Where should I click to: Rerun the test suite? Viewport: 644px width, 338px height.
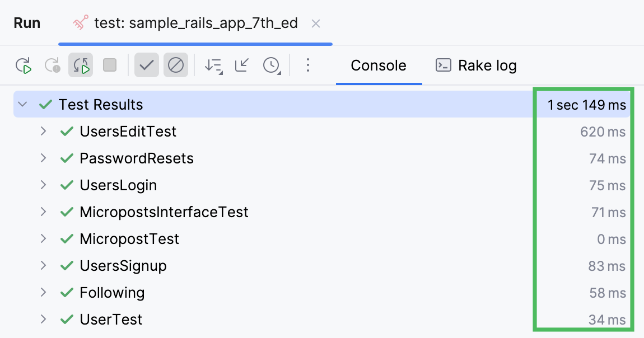24,65
